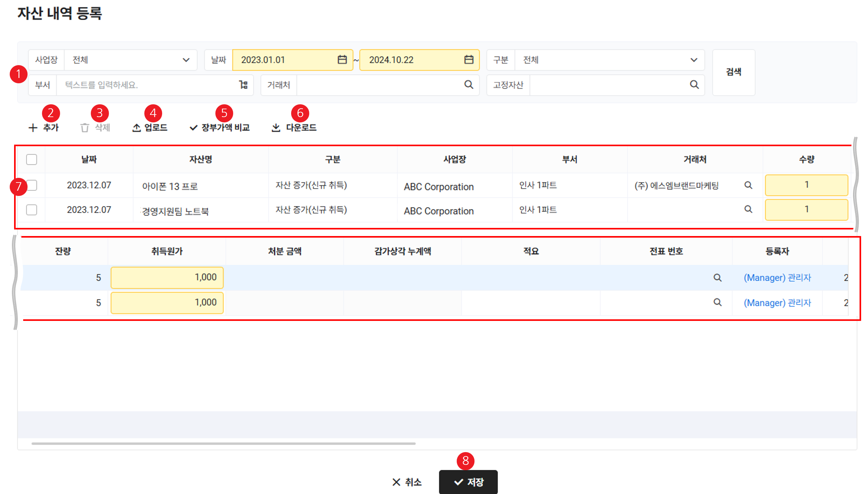Click 거래처 lookup icon in 아이폰 13 프로 row

point(748,185)
